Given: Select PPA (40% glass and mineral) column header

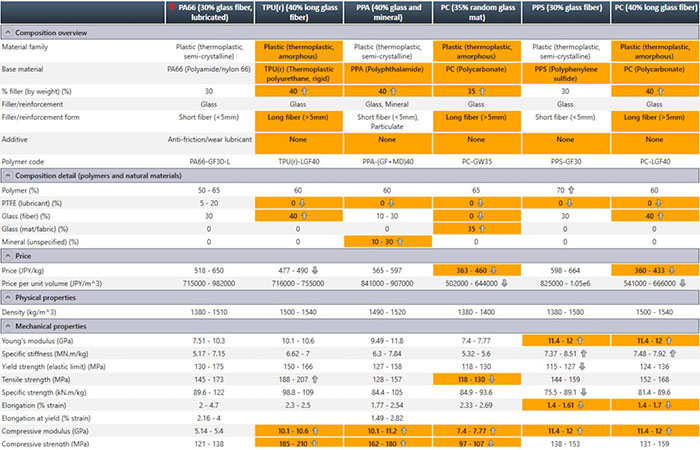Looking at the screenshot, I should click(388, 12).
